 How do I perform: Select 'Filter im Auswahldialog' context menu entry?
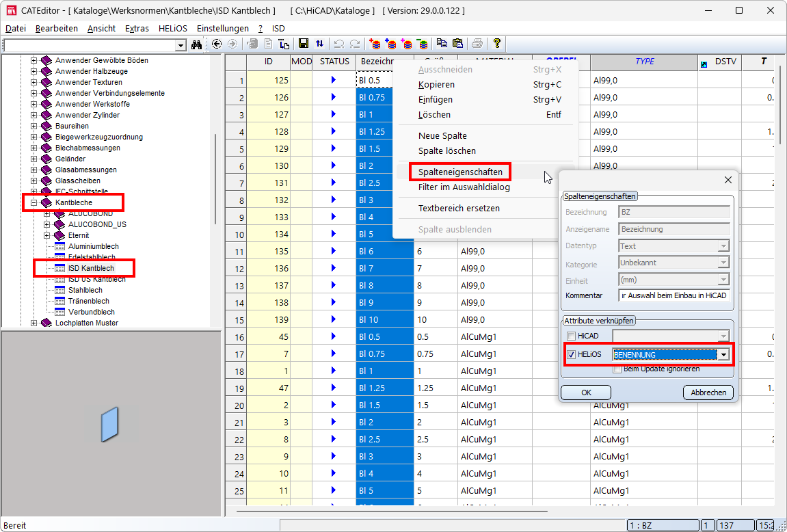pyautogui.click(x=464, y=187)
